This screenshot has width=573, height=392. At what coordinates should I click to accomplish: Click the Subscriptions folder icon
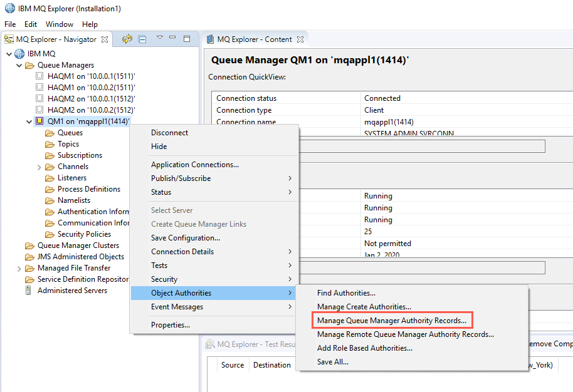(50, 156)
